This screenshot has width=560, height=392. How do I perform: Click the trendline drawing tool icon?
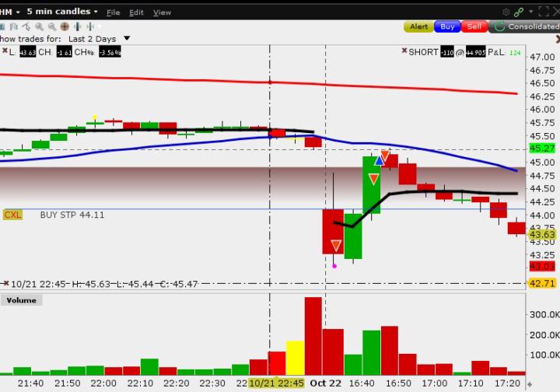coord(26,26)
